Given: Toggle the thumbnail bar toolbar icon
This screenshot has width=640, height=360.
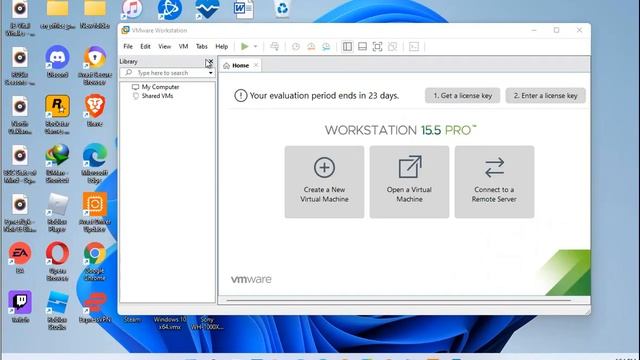Looking at the screenshot, I should click(x=362, y=47).
